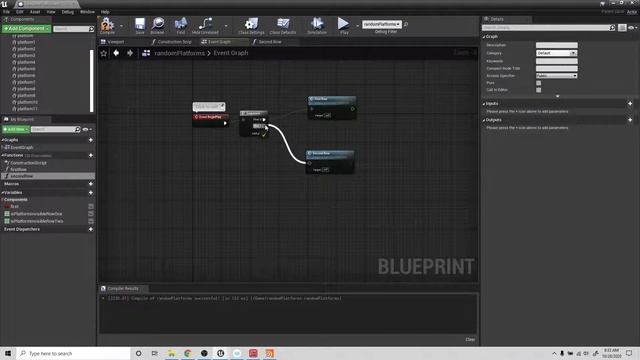Image resolution: width=640 pixels, height=360 pixels.
Task: Open the Compile options dropdown arrow
Action: pos(121,26)
